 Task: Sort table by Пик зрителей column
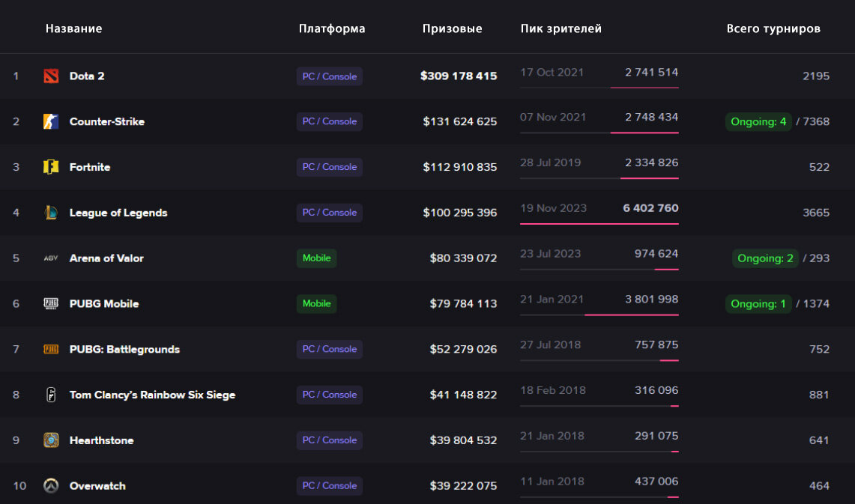[561, 28]
